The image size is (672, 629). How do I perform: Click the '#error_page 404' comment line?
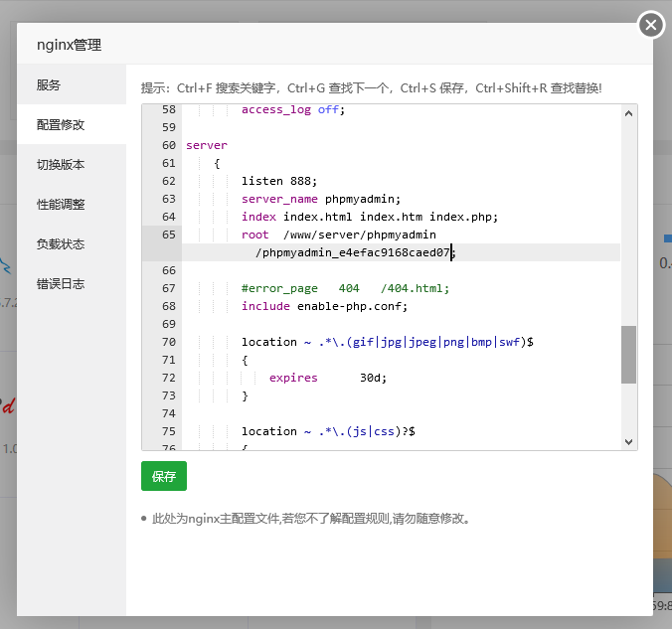pyautogui.click(x=345, y=288)
